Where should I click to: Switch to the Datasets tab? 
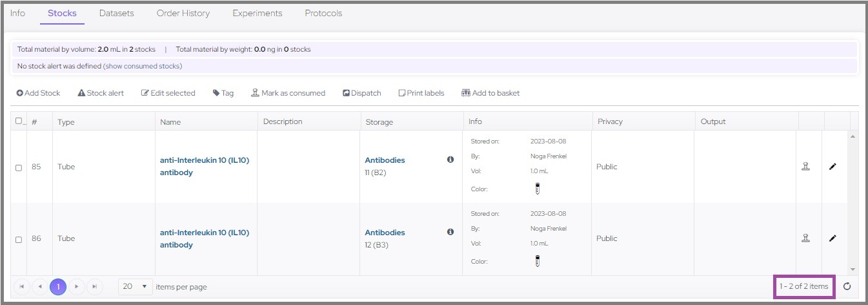coord(117,13)
